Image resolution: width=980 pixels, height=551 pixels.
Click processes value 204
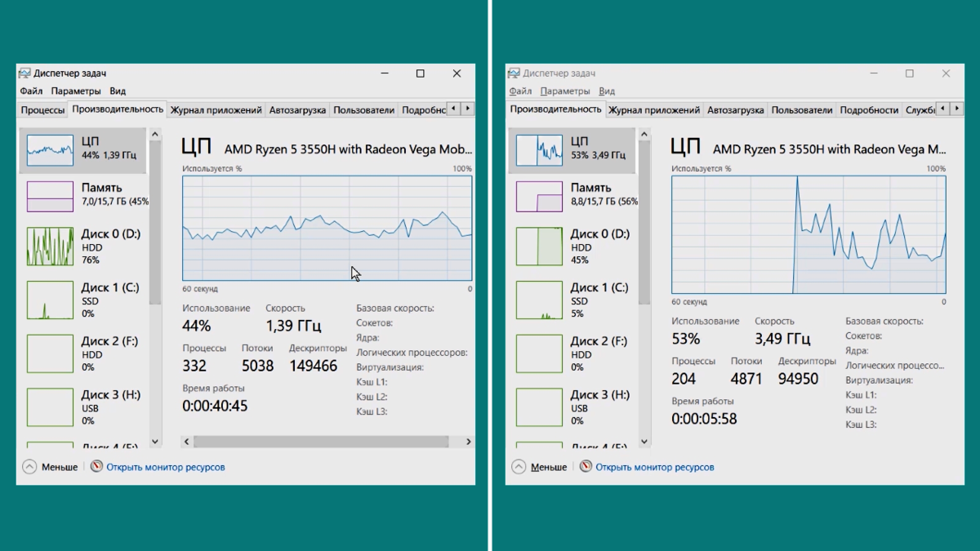tap(684, 379)
